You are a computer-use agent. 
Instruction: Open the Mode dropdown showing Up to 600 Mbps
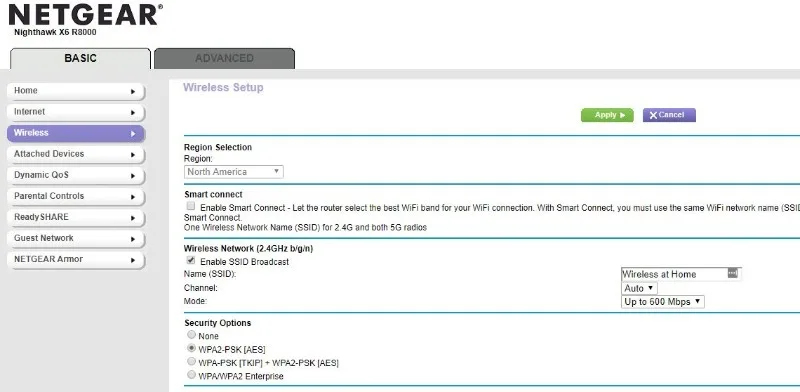663,302
